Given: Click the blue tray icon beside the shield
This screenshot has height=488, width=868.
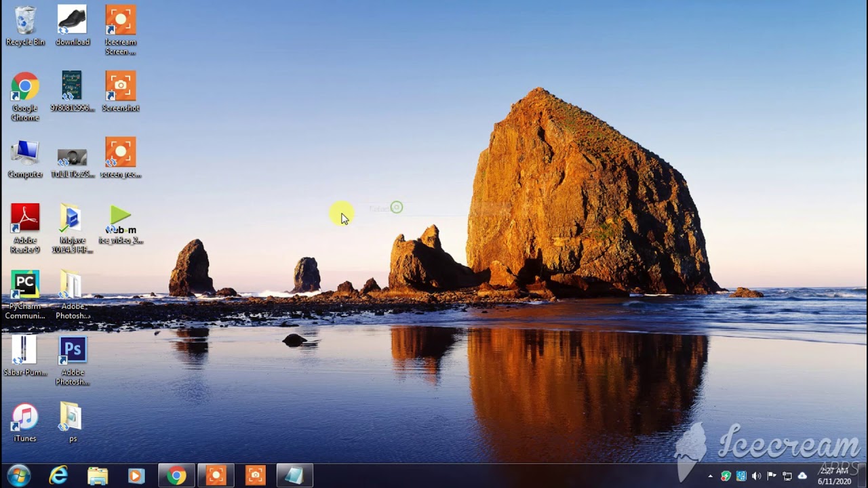Looking at the screenshot, I should pyautogui.click(x=741, y=476).
